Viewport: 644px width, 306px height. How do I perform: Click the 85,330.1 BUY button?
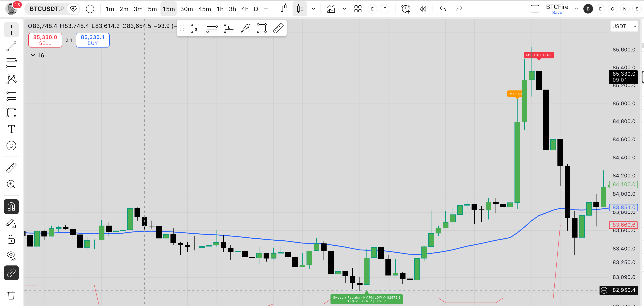93,40
